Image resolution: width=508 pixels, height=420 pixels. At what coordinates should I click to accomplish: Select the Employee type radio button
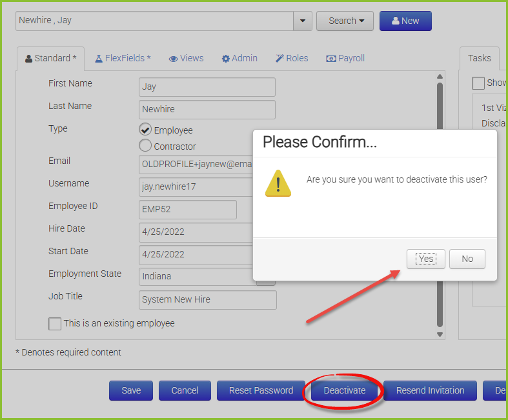(x=145, y=129)
